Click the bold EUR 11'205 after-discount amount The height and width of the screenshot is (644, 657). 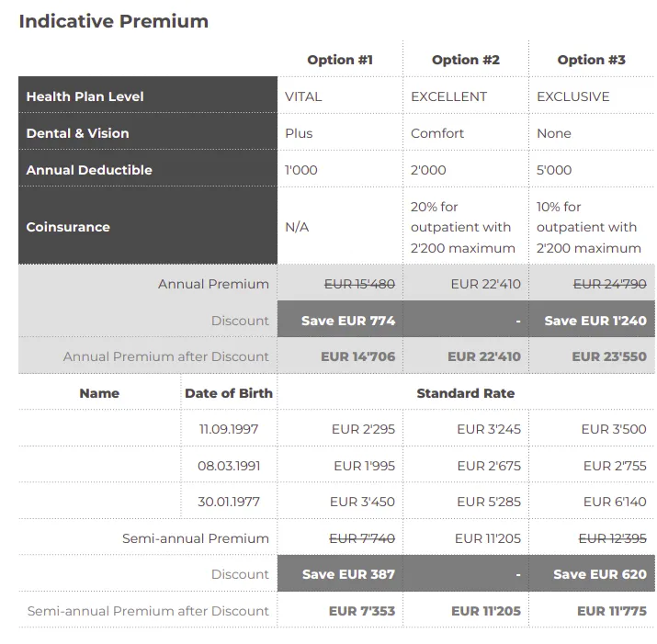(486, 611)
